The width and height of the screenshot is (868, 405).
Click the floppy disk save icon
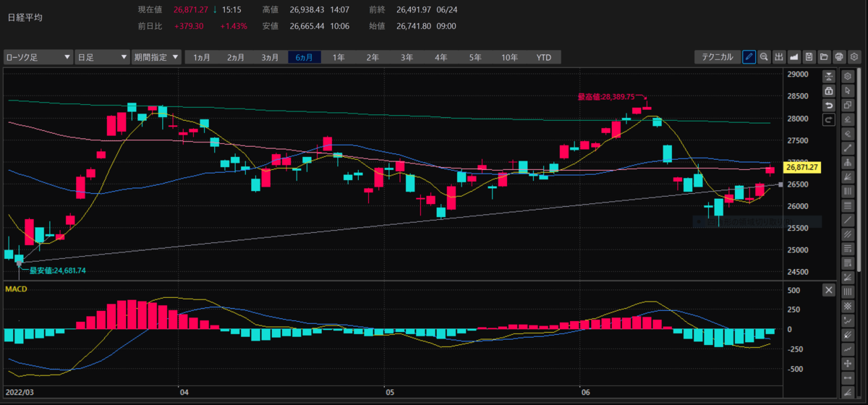point(809,56)
